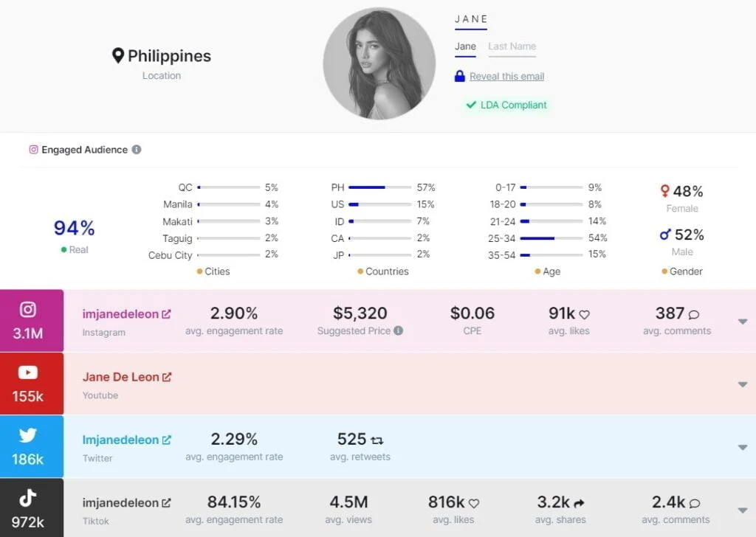756x537 pixels.
Task: Click the YouTube platform icon tile
Action: [x=28, y=384]
